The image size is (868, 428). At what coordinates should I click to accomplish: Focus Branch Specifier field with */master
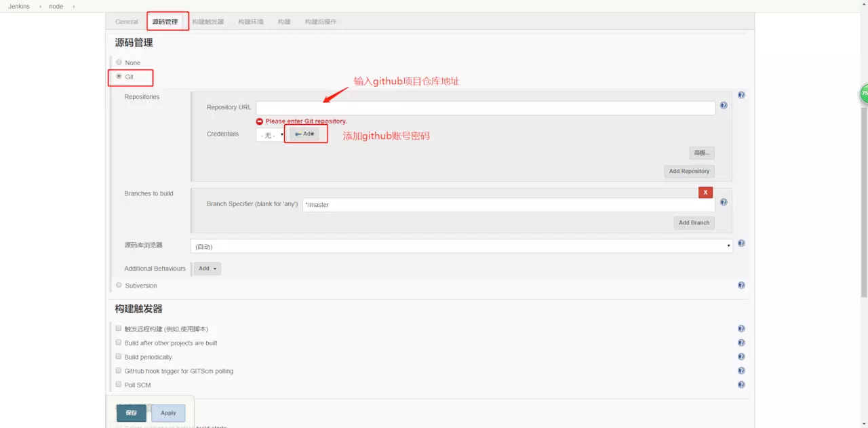(509, 204)
